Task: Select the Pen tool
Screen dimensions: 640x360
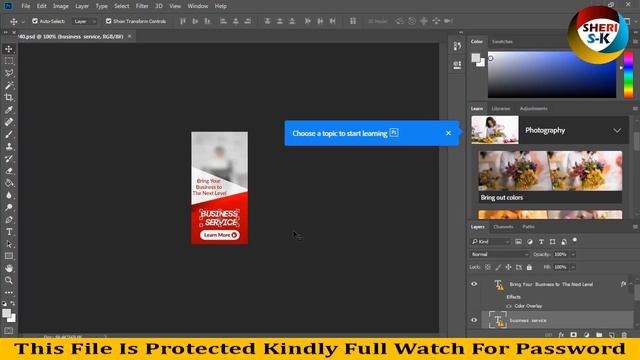Action: click(9, 220)
